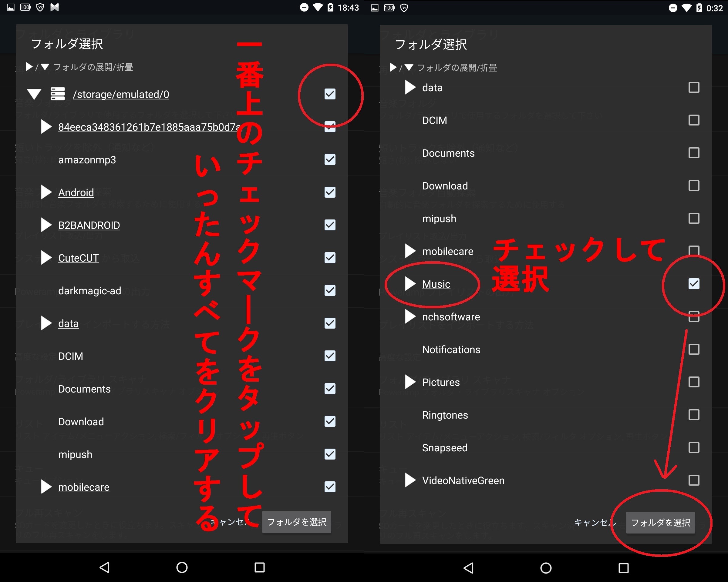
Task: Collapse the /storage/emulated/0 root folder triangle
Action: point(34,94)
